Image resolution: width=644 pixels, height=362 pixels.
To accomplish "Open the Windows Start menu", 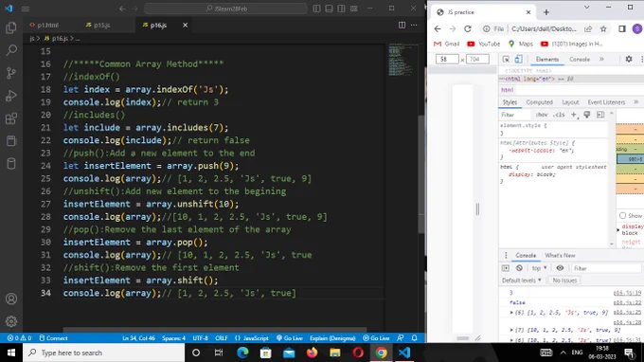I will click(x=11, y=353).
